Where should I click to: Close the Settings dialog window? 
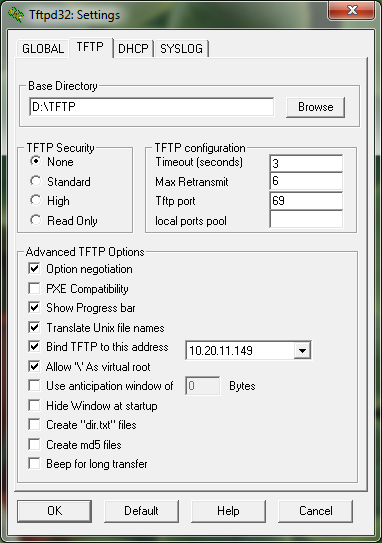pyautogui.click(x=351, y=10)
